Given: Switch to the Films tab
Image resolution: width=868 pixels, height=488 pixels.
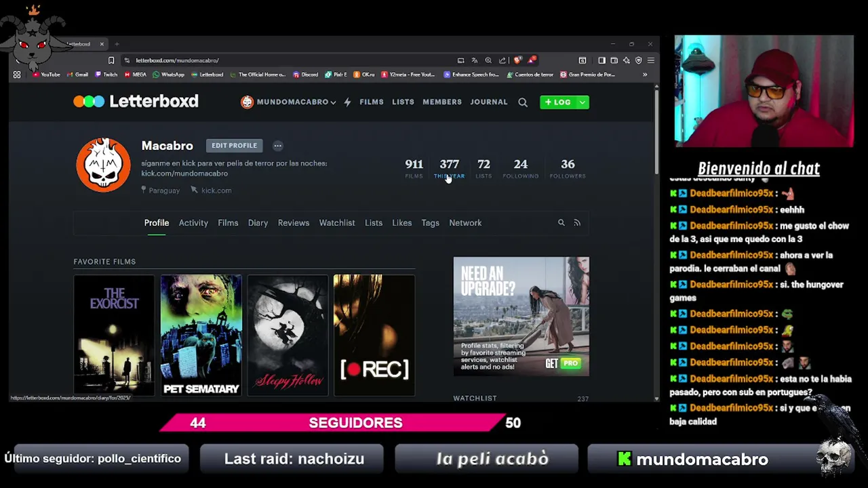Looking at the screenshot, I should click(x=228, y=222).
